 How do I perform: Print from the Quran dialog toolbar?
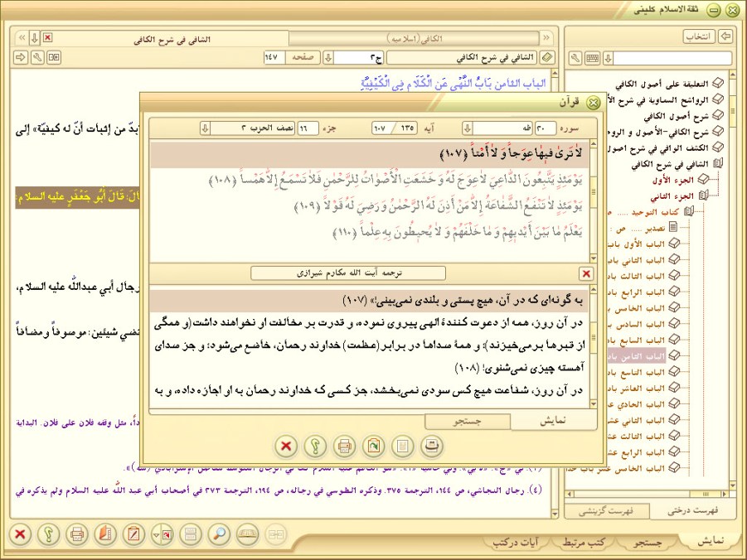point(344,447)
